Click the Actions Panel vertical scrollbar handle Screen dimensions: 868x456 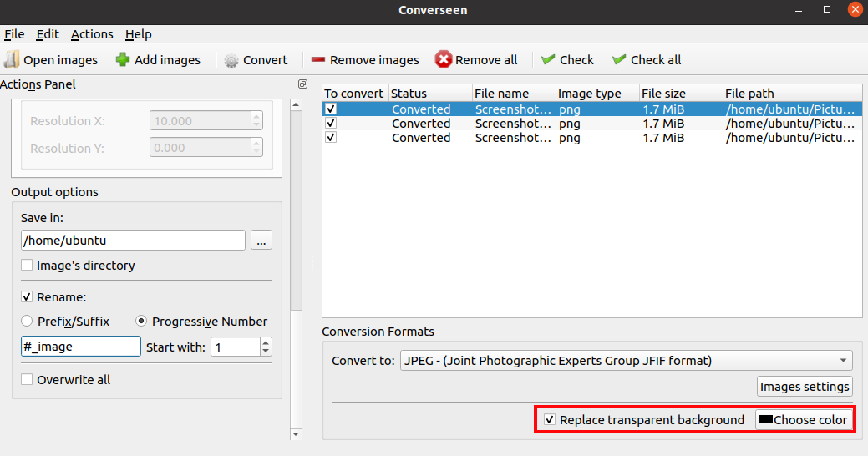pos(296,210)
